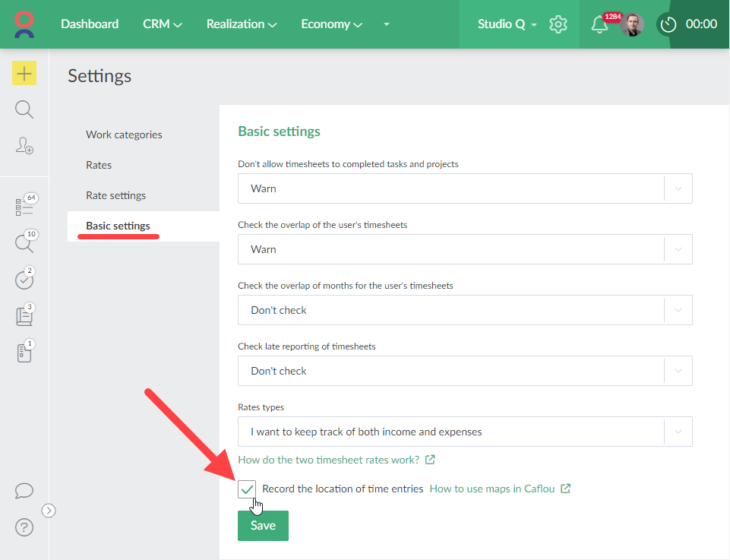Open Check late reporting of timesheets dropdown

[x=465, y=371]
